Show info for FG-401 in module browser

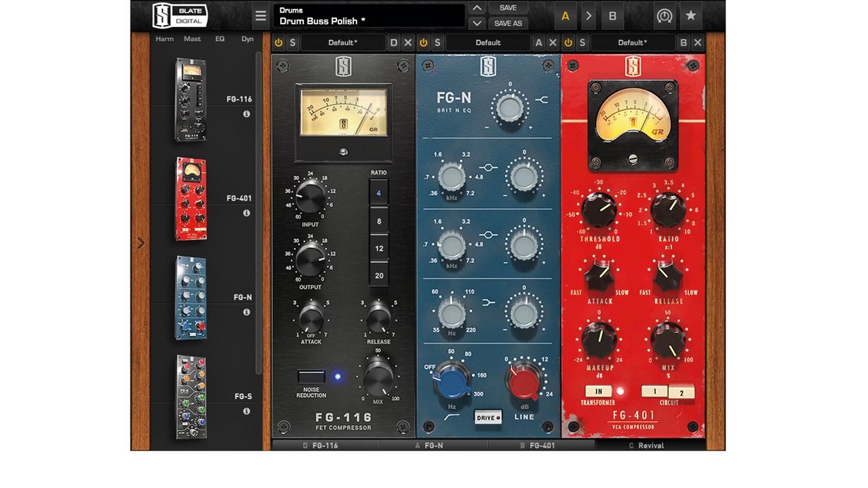click(x=247, y=213)
